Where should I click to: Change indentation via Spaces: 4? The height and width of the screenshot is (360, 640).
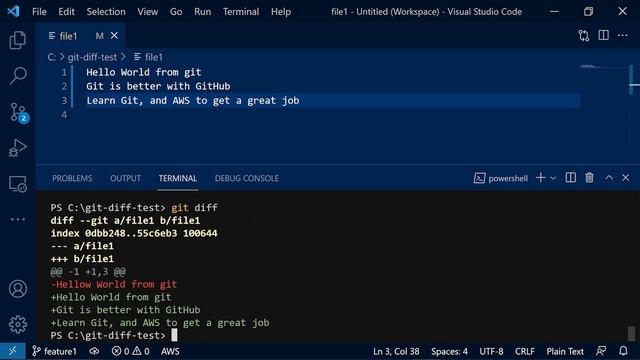pyautogui.click(x=449, y=351)
